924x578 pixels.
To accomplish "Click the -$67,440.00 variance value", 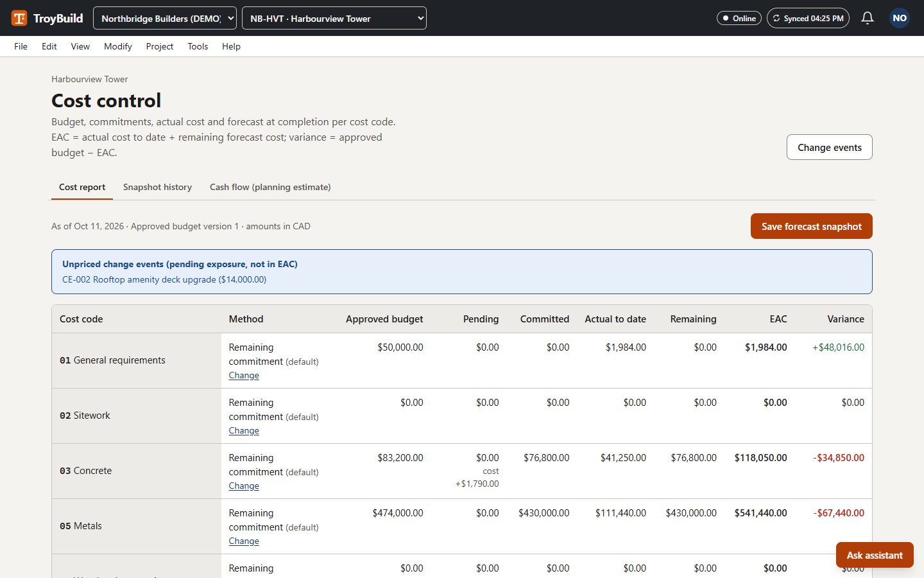I will (x=839, y=513).
